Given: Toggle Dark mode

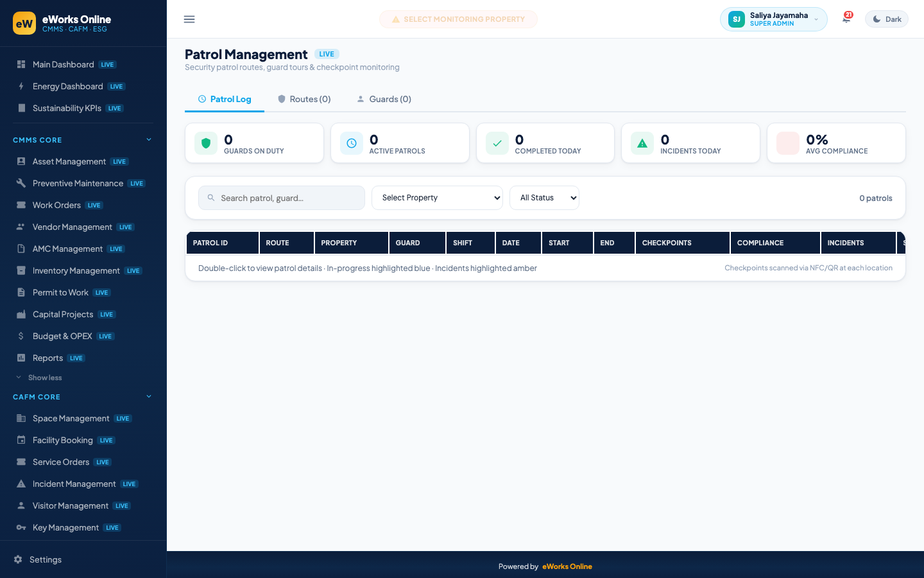Looking at the screenshot, I should pyautogui.click(x=887, y=19).
